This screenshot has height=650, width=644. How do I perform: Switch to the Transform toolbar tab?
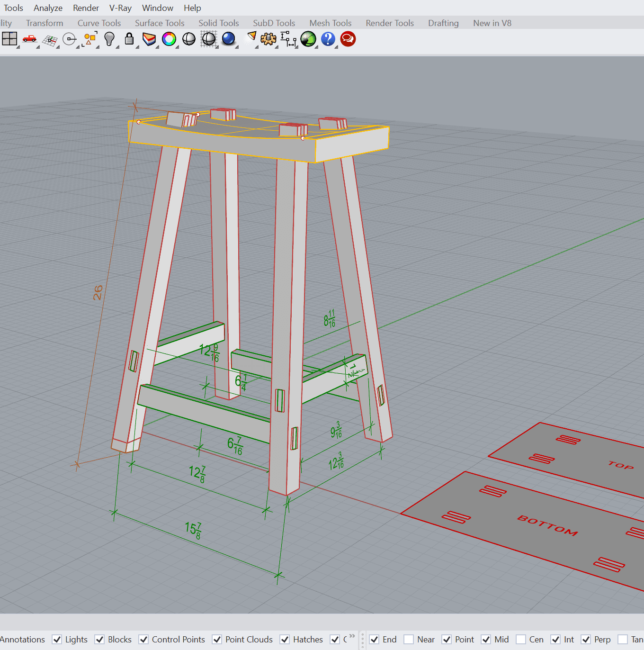pos(45,23)
